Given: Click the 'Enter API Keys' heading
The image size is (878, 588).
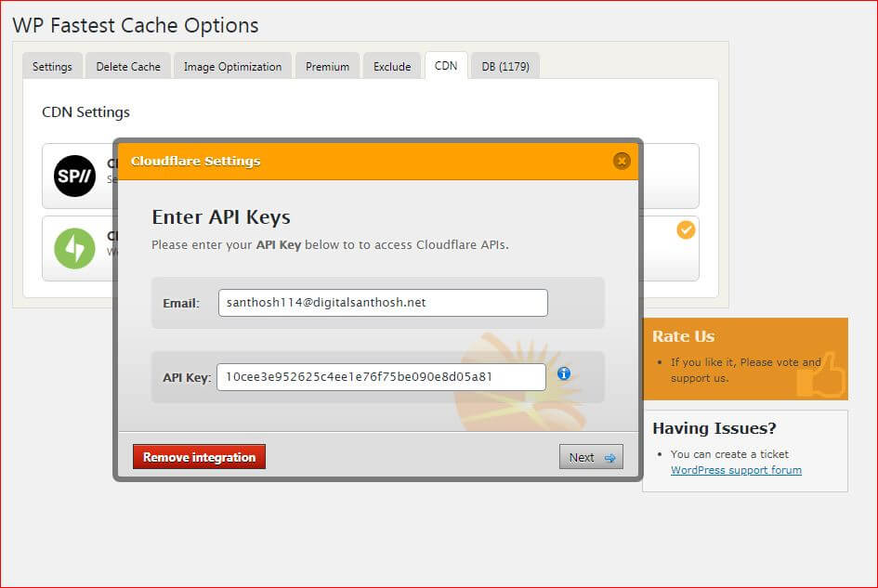Looking at the screenshot, I should [x=221, y=217].
